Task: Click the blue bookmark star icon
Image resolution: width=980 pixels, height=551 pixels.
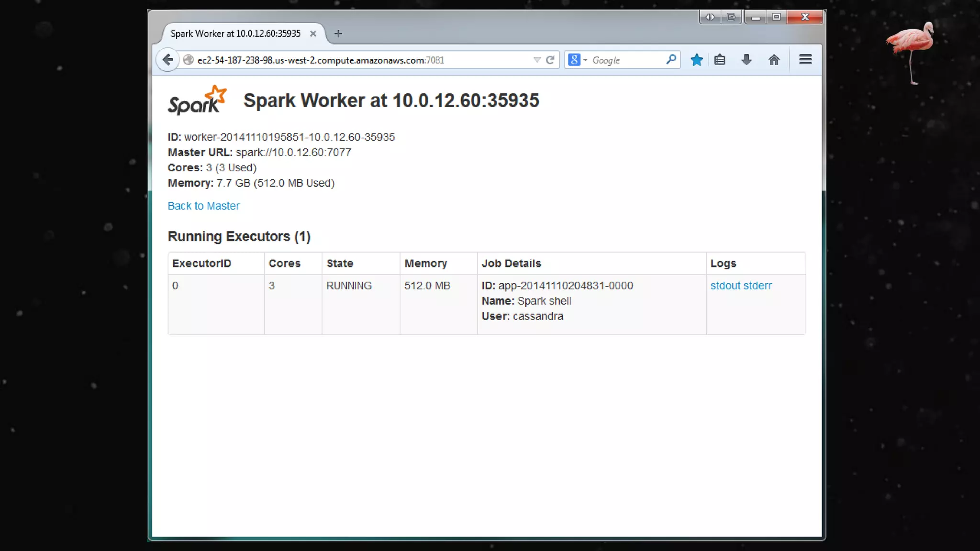Action: (697, 60)
